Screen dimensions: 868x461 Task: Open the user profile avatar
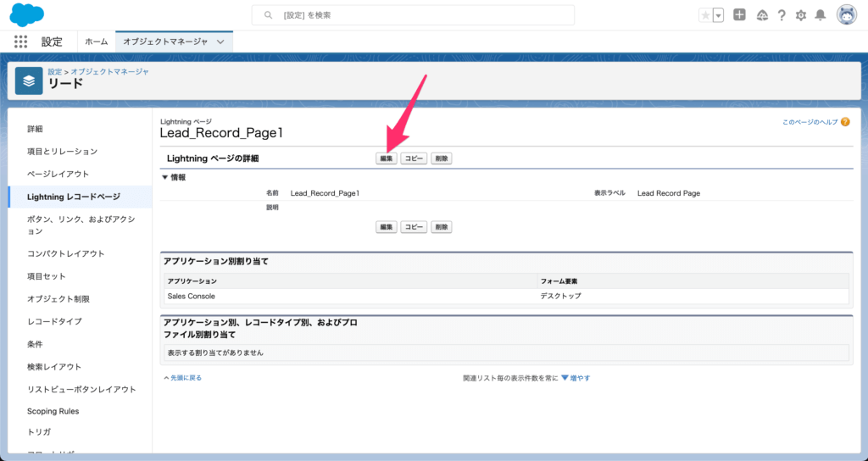coord(847,15)
